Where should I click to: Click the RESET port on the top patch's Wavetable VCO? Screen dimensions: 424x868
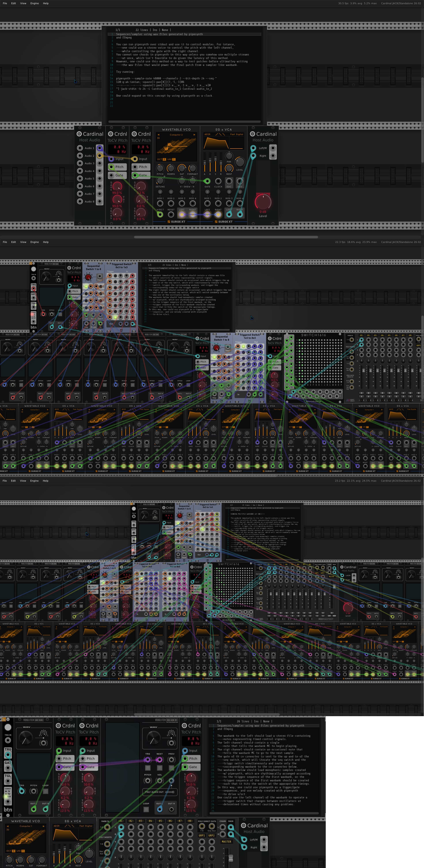tap(171, 214)
